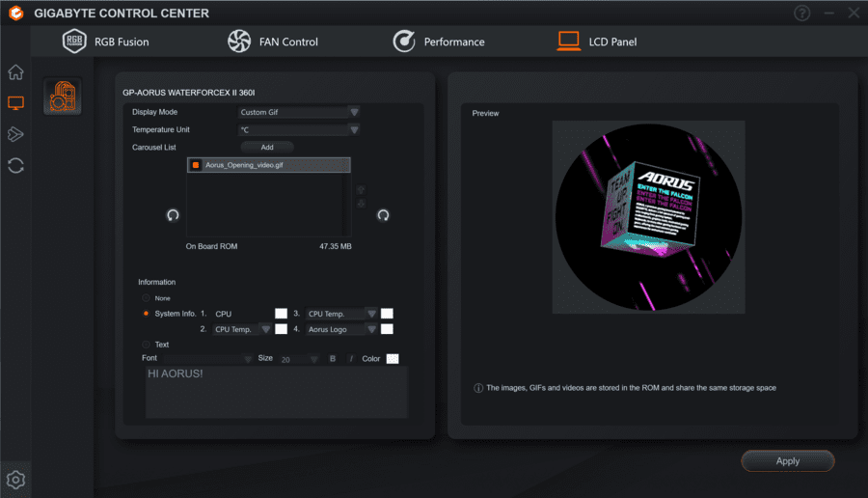Open the Temperature Unit dropdown
This screenshot has height=498, width=868.
click(x=299, y=129)
